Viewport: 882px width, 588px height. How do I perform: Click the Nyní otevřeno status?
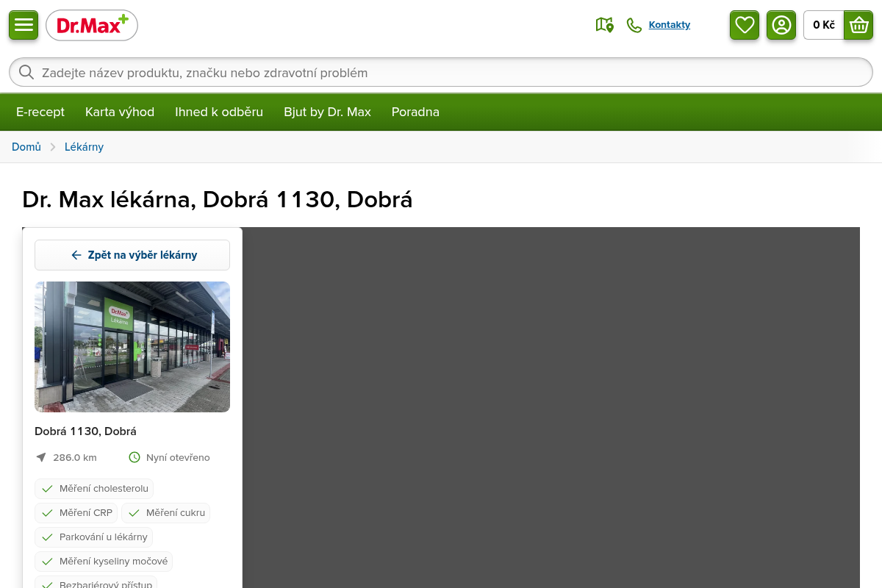click(178, 457)
